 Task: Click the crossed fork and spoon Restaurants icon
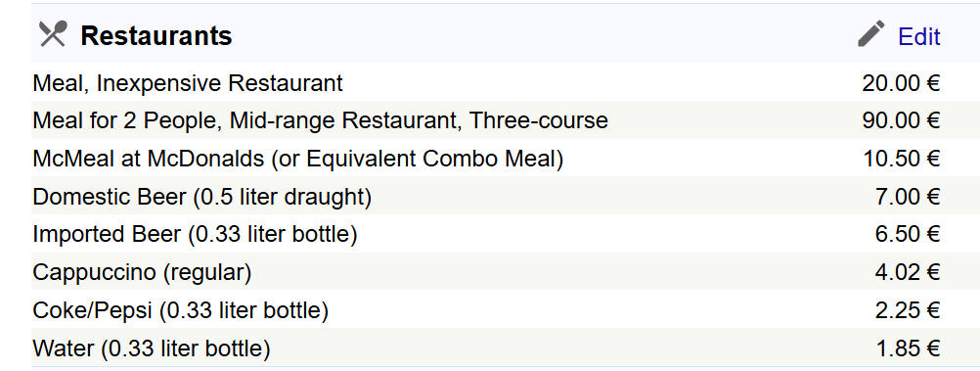coord(53,34)
